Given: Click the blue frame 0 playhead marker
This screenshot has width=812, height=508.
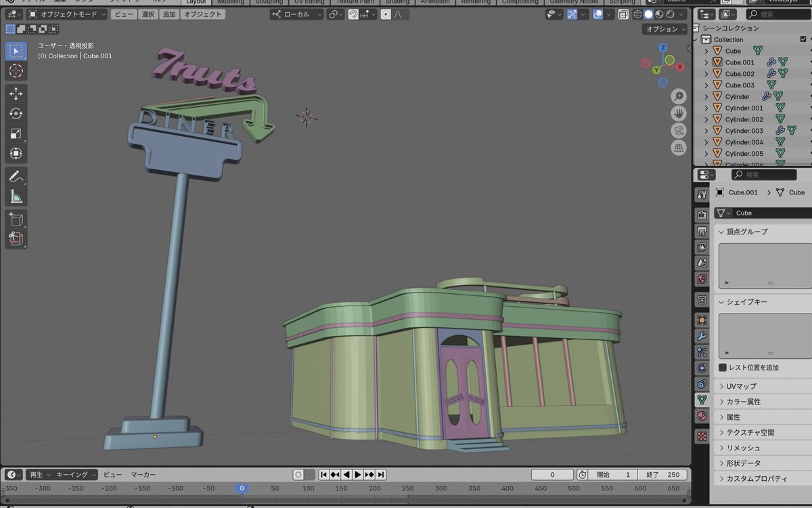Looking at the screenshot, I should click(x=242, y=488).
